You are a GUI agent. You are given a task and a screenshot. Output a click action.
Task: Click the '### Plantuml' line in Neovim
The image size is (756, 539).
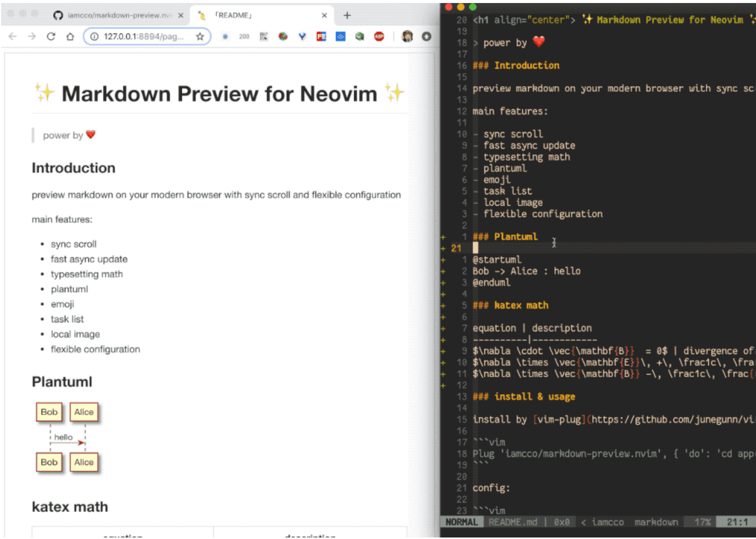point(505,237)
